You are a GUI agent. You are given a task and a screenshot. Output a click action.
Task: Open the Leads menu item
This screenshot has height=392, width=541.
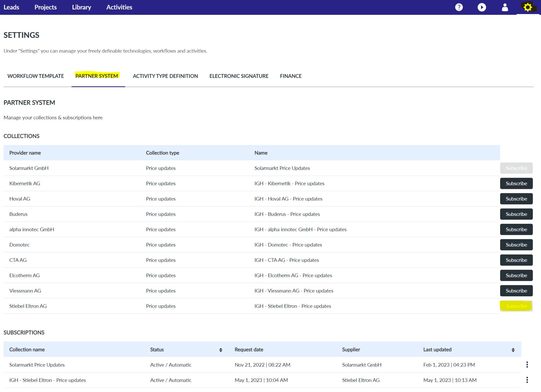click(x=11, y=7)
